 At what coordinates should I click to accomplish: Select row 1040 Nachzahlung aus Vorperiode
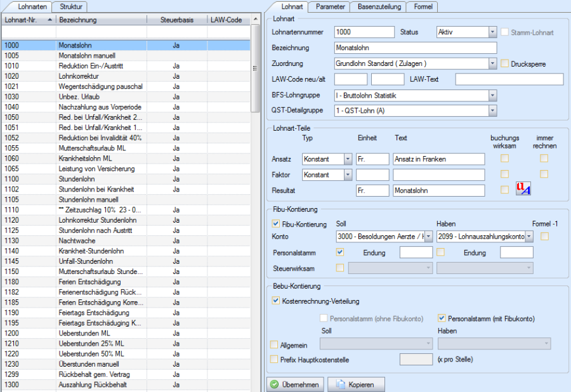[x=126, y=107]
